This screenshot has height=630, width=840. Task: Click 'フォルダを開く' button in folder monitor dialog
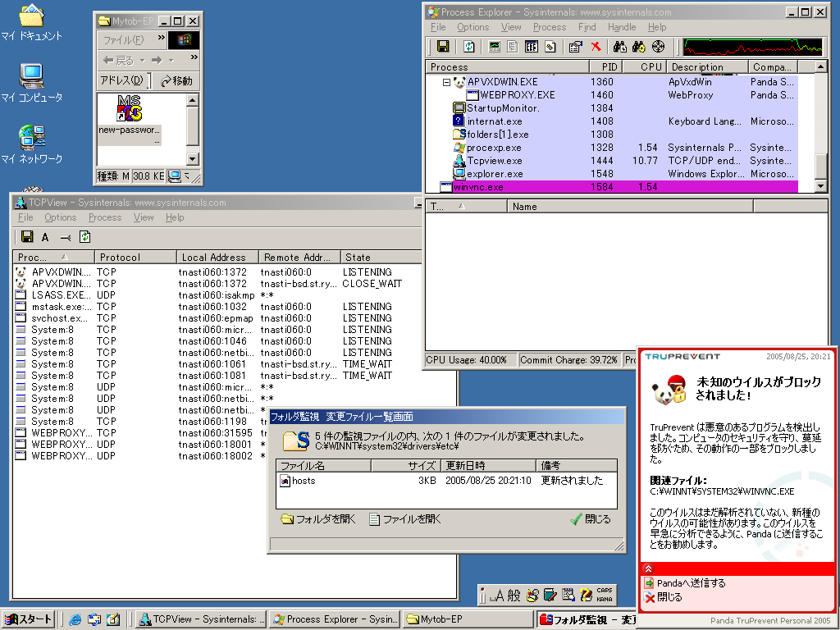318,519
